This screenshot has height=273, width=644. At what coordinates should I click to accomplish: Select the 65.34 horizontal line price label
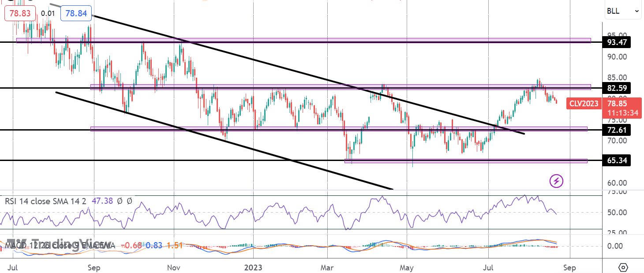pyautogui.click(x=617, y=161)
